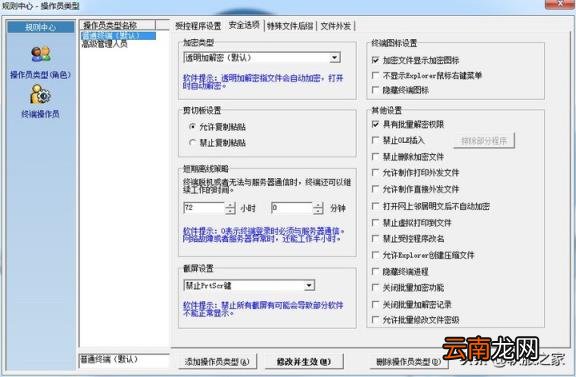Image resolution: width=576 pixels, height=377 pixels.
Task: Click the 操作员类型名称 column header
Action: point(118,25)
